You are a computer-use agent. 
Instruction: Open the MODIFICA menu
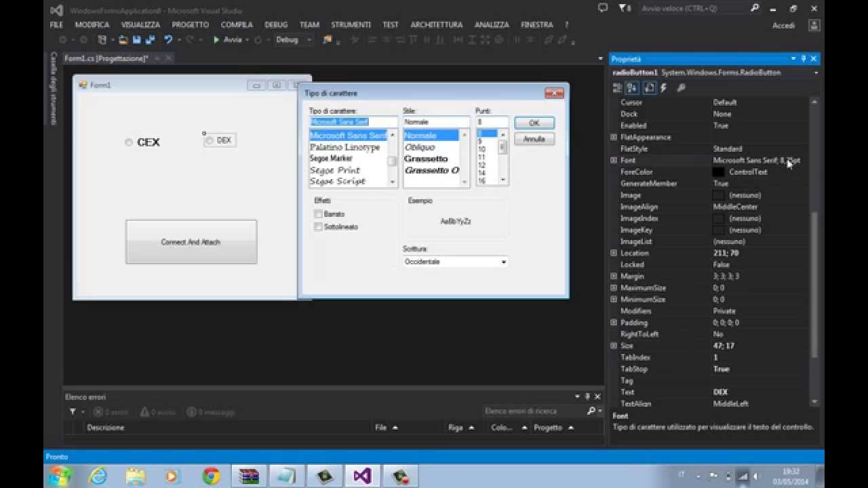click(x=92, y=24)
